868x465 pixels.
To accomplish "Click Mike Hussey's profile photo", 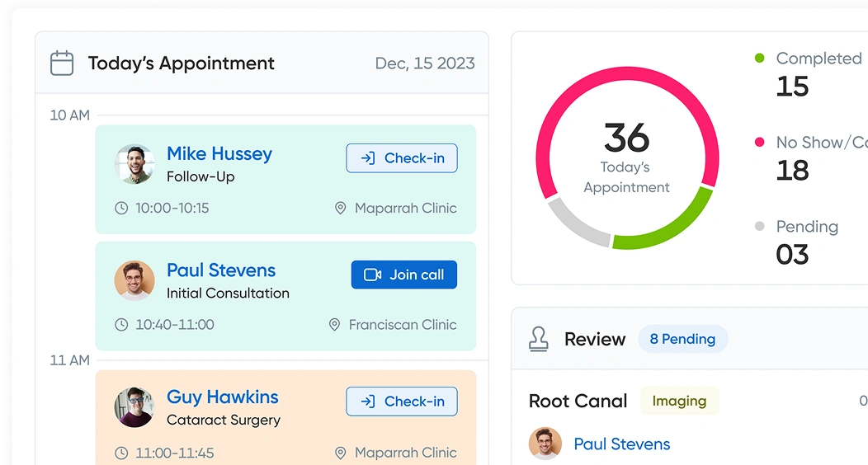I will coord(134,164).
